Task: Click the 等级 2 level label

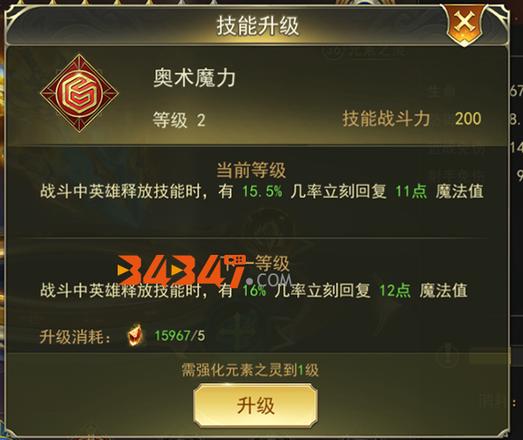Action: (179, 120)
